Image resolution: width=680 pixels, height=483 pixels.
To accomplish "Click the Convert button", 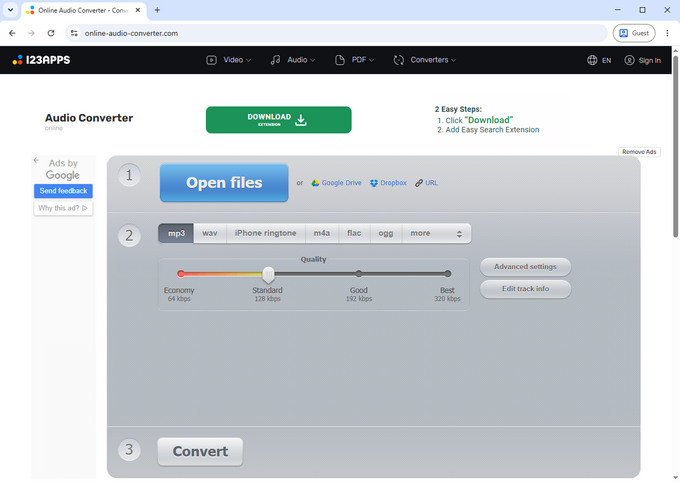I will click(200, 451).
